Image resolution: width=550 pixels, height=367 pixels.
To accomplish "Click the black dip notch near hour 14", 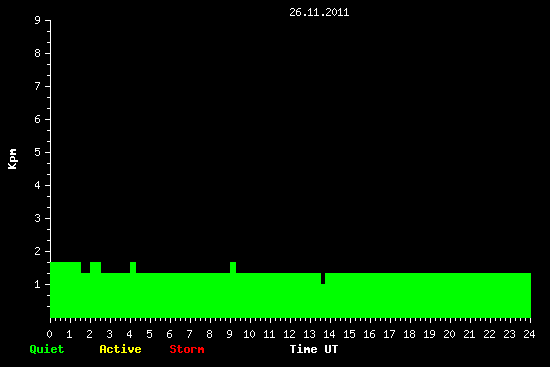I will click(323, 278).
